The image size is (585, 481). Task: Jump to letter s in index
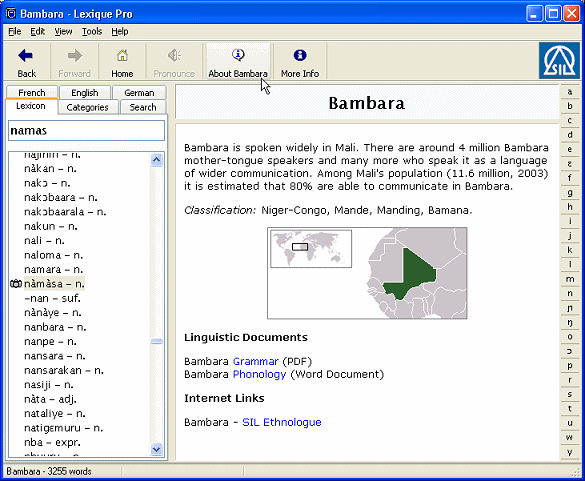[x=570, y=394]
